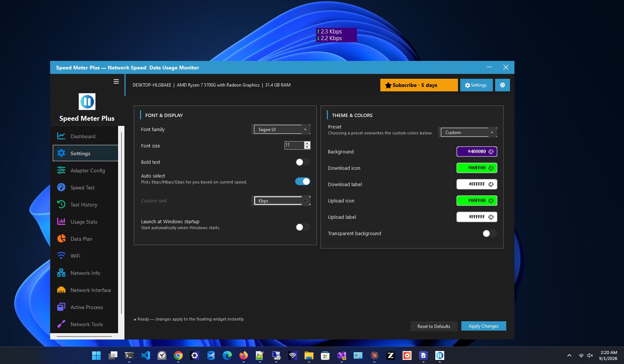Click the hamburger menu icon in sidebar
Image resolution: width=624 pixels, height=364 pixels.
coord(116,81)
